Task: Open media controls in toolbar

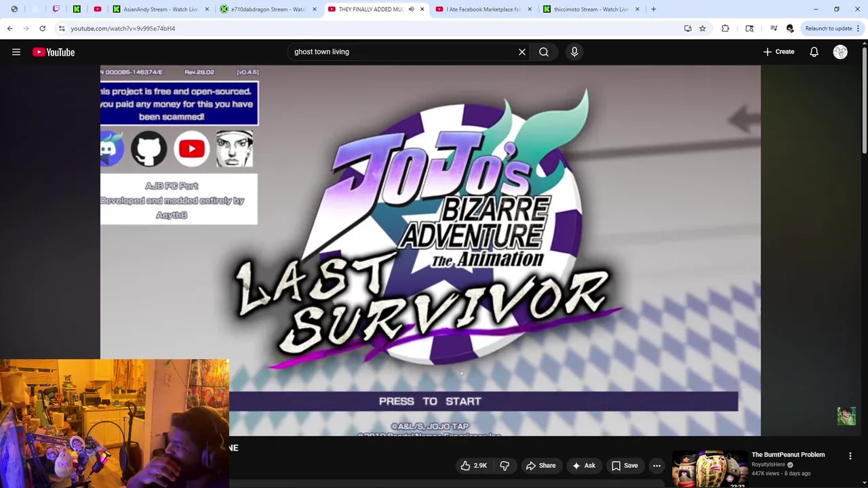Action: (774, 28)
